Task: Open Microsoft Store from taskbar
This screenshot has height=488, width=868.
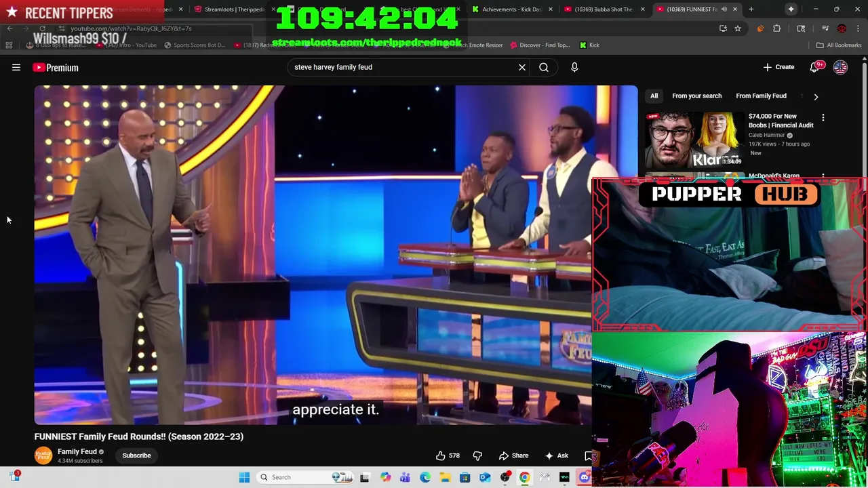Action: click(465, 477)
